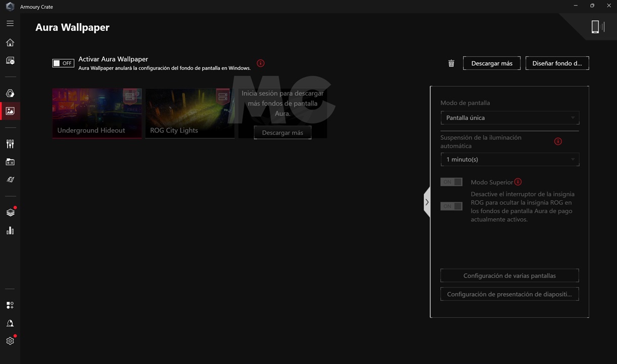Open the Modo de pantalla dropdown
Viewport: 617px width, 364px height.
tap(509, 118)
